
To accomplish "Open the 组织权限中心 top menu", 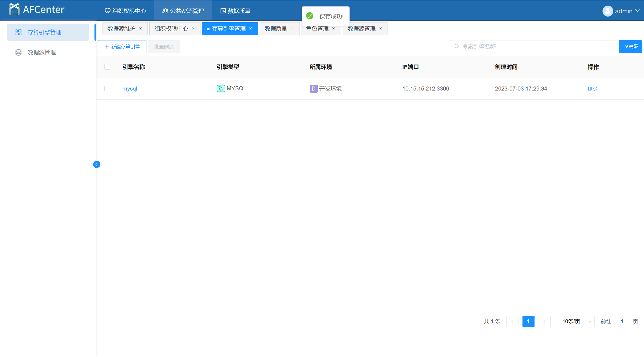I will (125, 11).
